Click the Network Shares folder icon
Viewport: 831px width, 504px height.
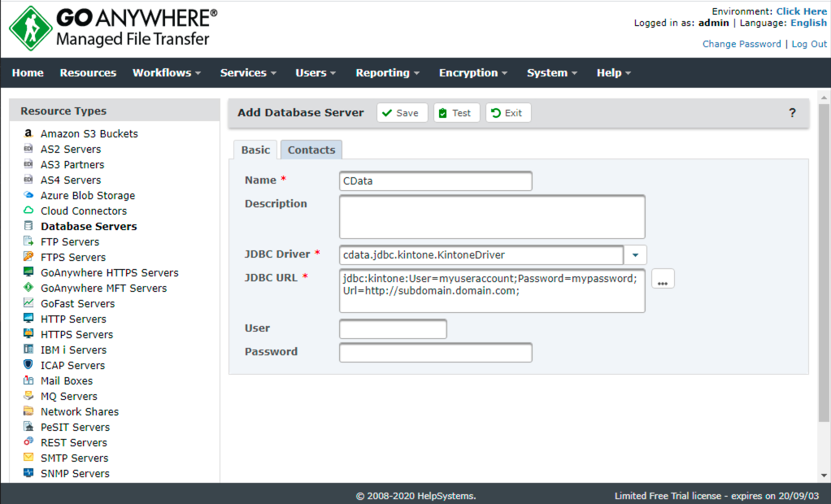coord(28,411)
